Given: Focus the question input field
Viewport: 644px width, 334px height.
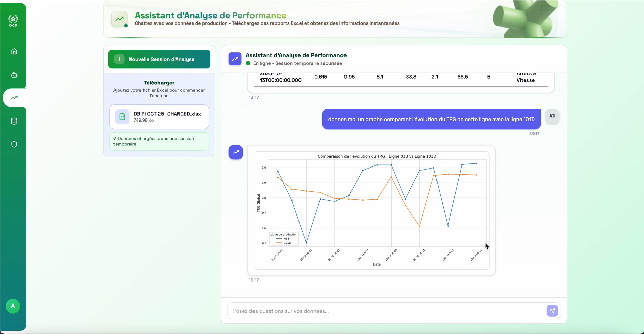Looking at the screenshot, I should pyautogui.click(x=386, y=311).
